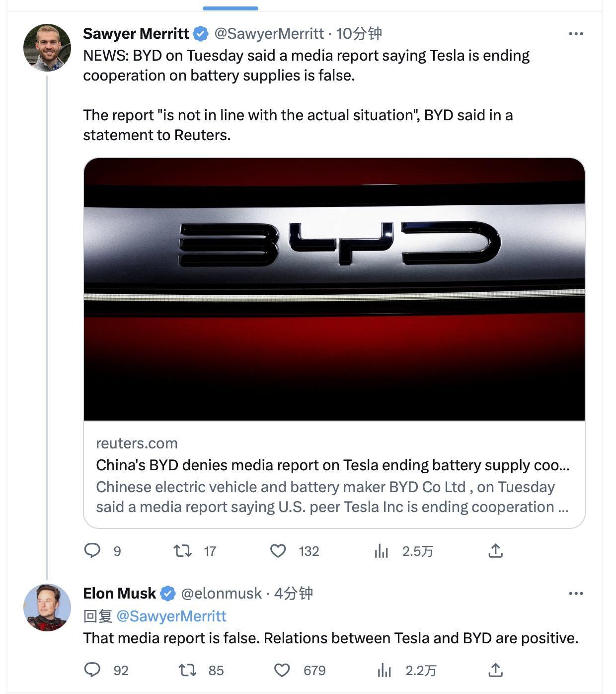Click the @elonmusk handle

(x=221, y=594)
